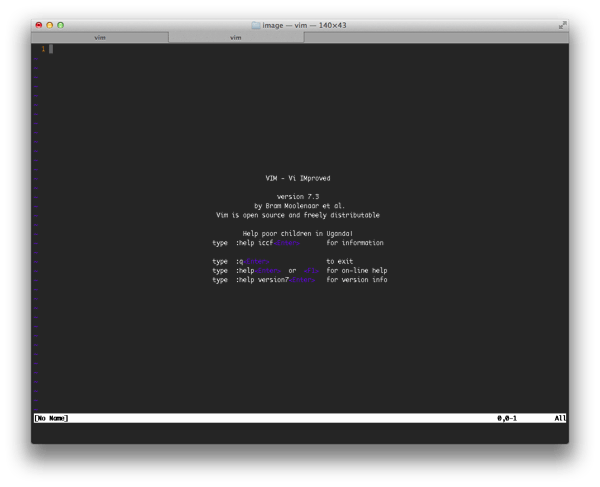This screenshot has width=600, height=487.
Task: Click the 'for information' text
Action: click(355, 243)
